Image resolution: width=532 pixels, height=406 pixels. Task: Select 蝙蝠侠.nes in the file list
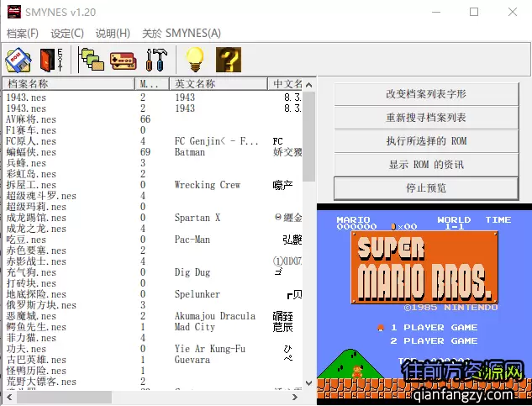click(31, 152)
